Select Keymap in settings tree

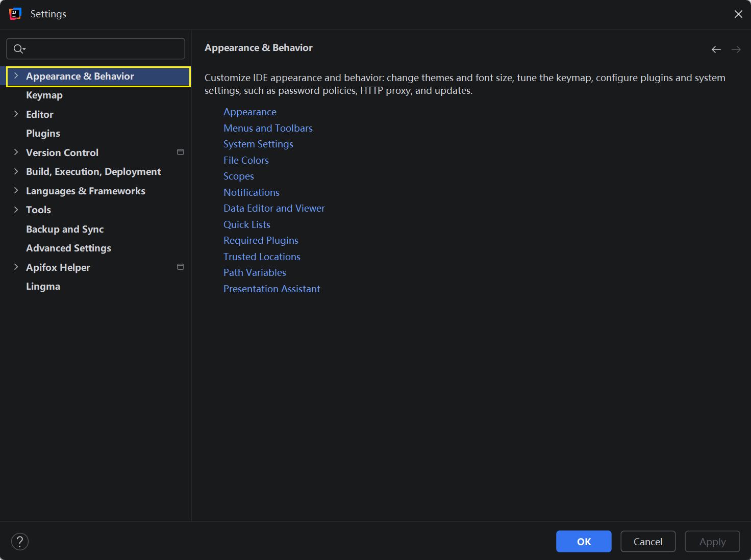coord(44,95)
